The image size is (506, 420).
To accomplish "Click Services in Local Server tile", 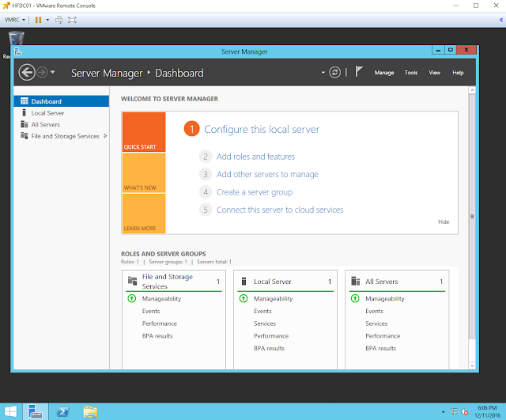I will point(265,324).
